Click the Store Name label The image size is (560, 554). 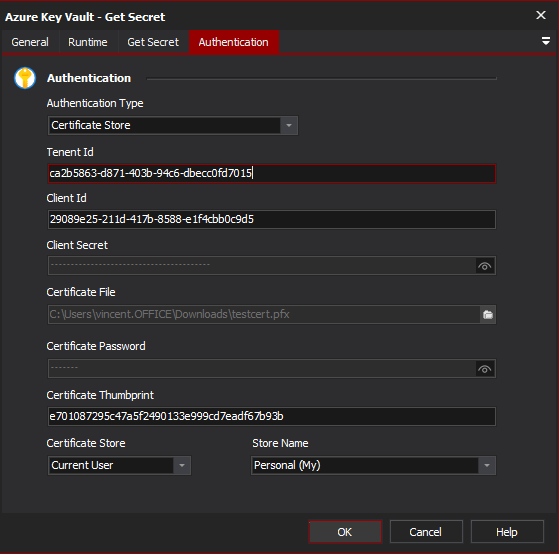[280, 443]
